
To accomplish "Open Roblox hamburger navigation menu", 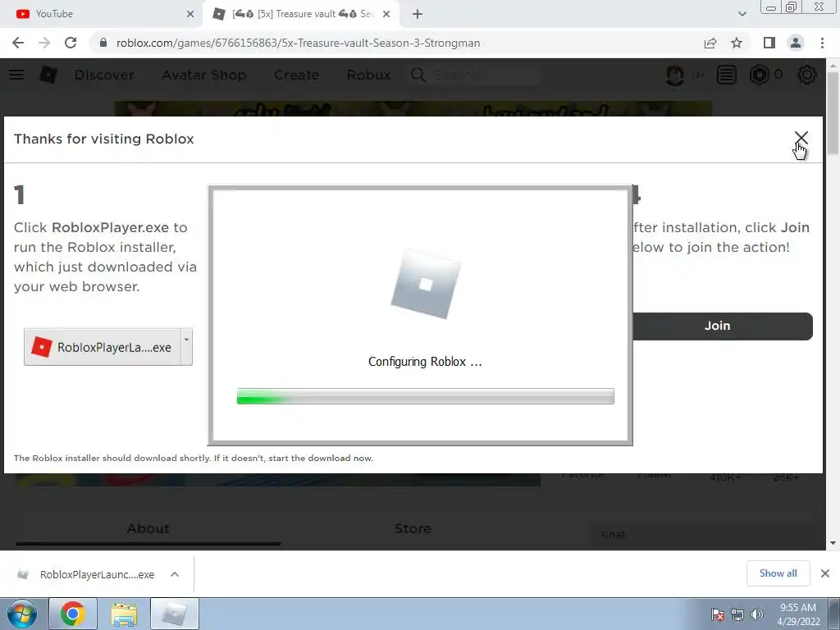I will pos(16,75).
